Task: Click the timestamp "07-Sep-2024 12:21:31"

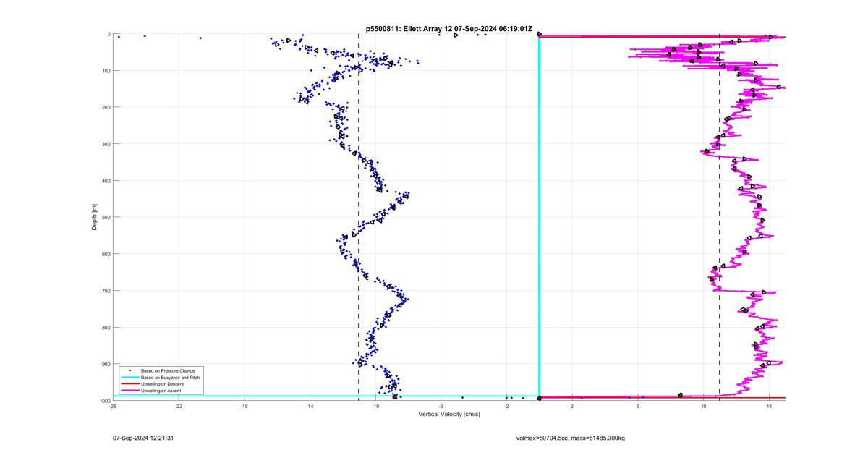Action: coord(143,438)
